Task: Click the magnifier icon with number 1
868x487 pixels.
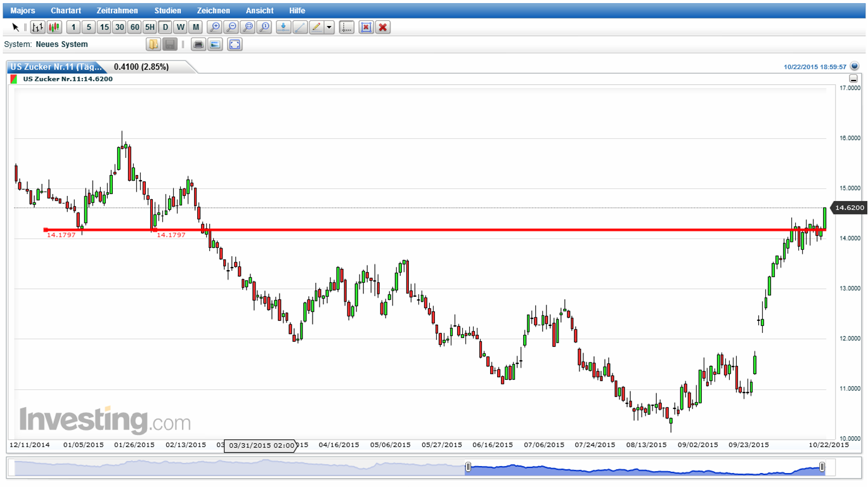Action: tap(264, 27)
